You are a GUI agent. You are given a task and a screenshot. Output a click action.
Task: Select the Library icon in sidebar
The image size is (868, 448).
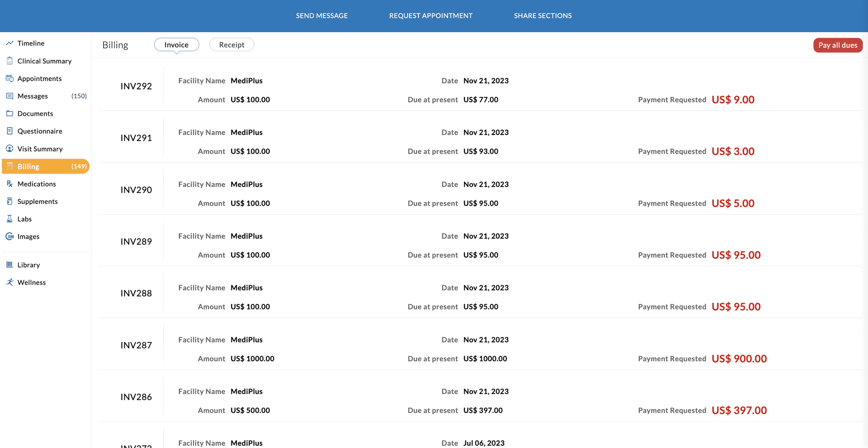tap(10, 265)
